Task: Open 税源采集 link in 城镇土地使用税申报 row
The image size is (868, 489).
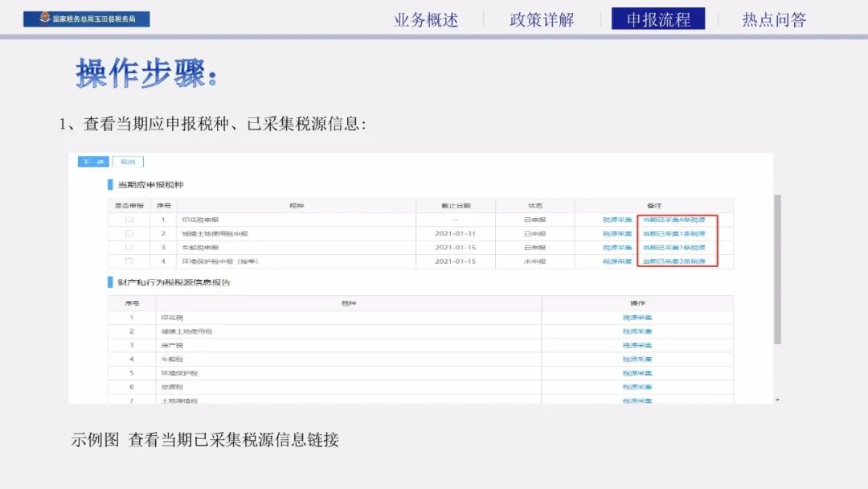Action: (x=617, y=234)
